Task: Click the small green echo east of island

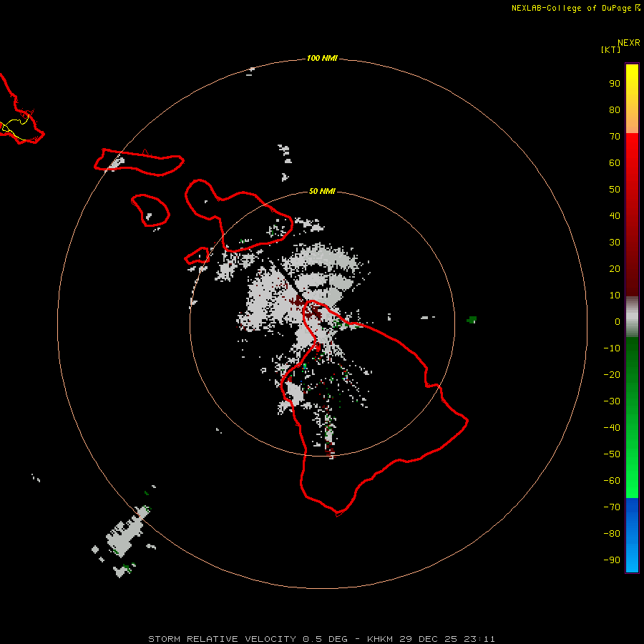Action: click(472, 320)
